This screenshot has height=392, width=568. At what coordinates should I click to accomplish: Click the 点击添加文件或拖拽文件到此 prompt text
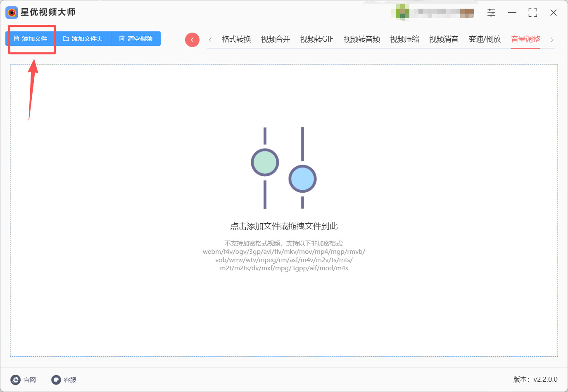coord(284,226)
